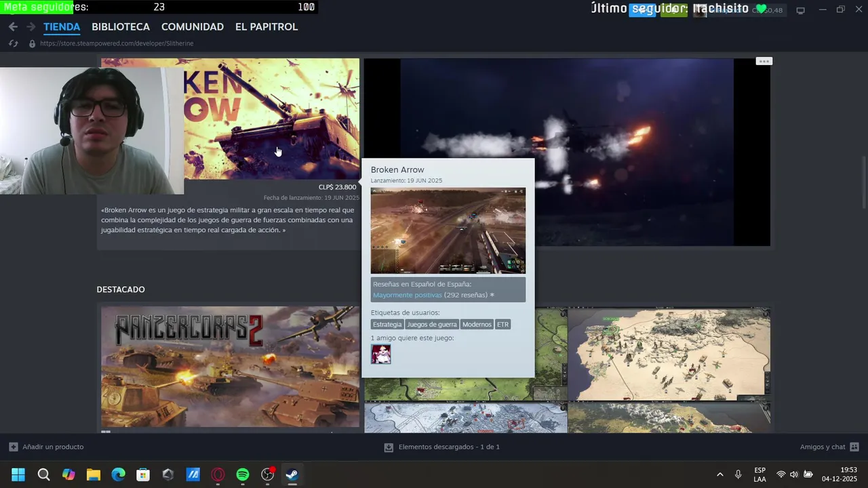Open the battery tray icon

[x=808, y=474]
